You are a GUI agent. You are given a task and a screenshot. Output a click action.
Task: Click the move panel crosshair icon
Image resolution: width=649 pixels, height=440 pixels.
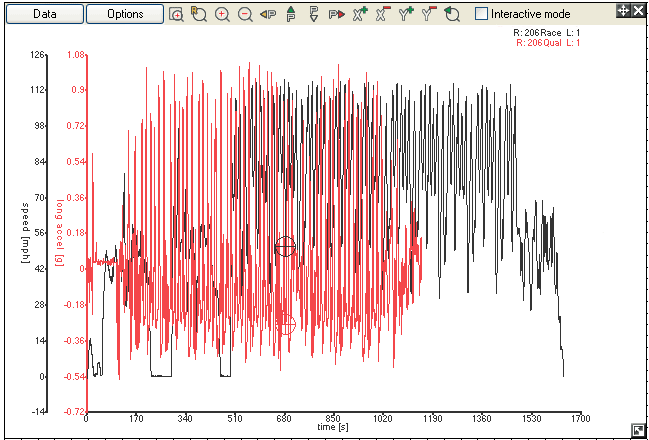[x=623, y=10]
